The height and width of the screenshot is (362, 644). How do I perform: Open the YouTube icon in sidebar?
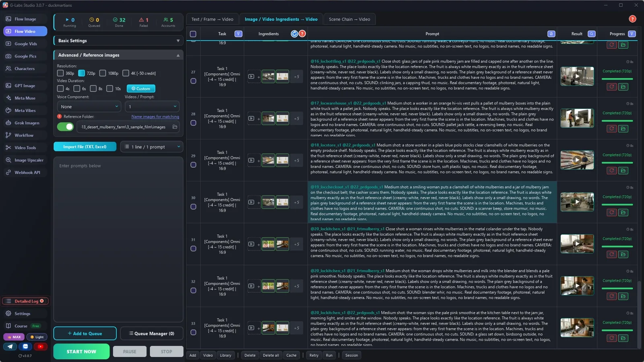pos(40,346)
